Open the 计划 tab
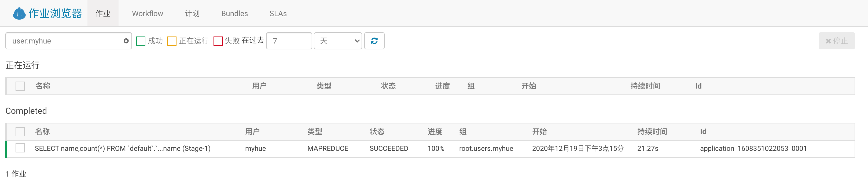Viewport: 868px width, 190px height. point(192,13)
